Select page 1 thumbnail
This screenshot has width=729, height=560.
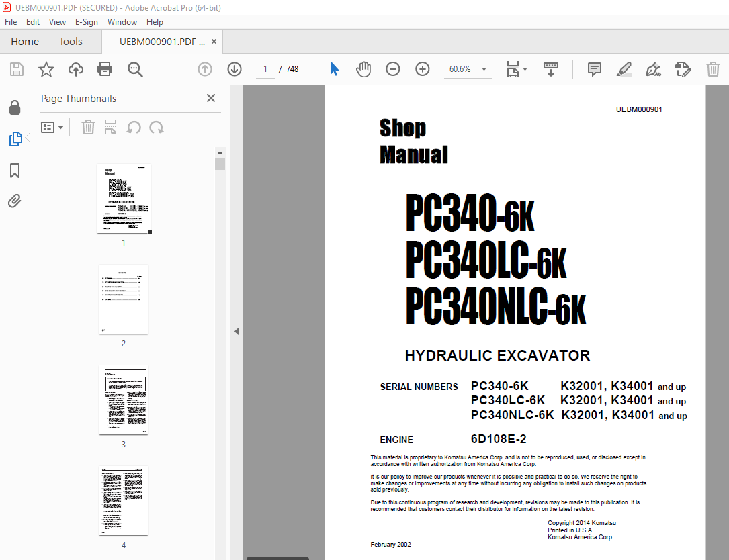click(x=124, y=199)
